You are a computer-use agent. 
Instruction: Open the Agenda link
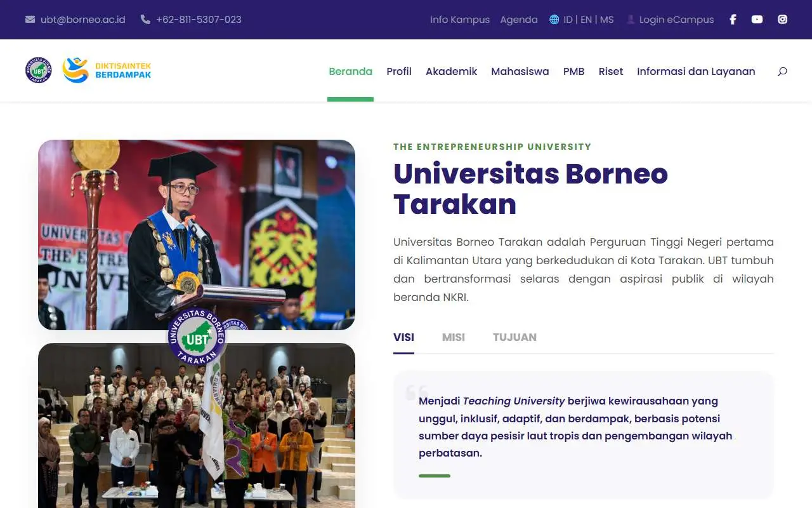tap(519, 20)
